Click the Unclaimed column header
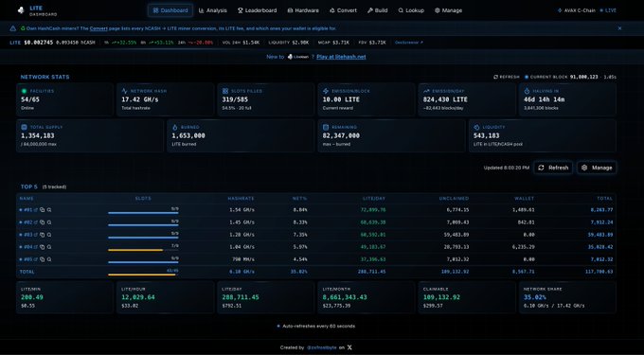Image resolution: width=644 pixels, height=355 pixels. [455, 199]
